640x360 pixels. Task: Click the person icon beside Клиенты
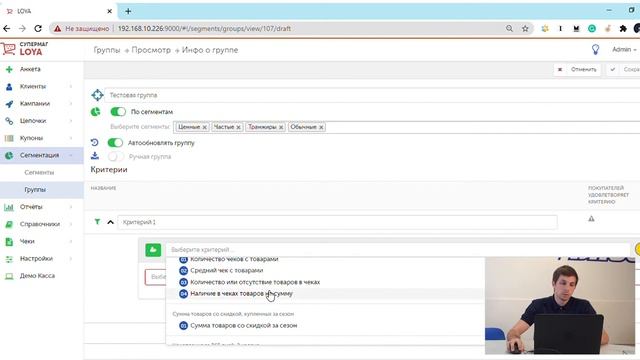pyautogui.click(x=9, y=87)
